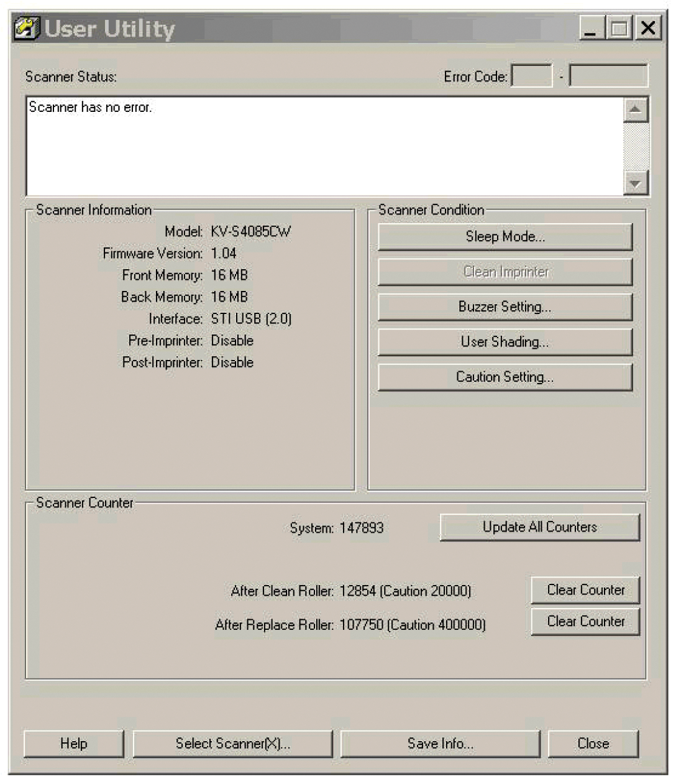Click the Select Scanner(X)... button

pos(232,744)
